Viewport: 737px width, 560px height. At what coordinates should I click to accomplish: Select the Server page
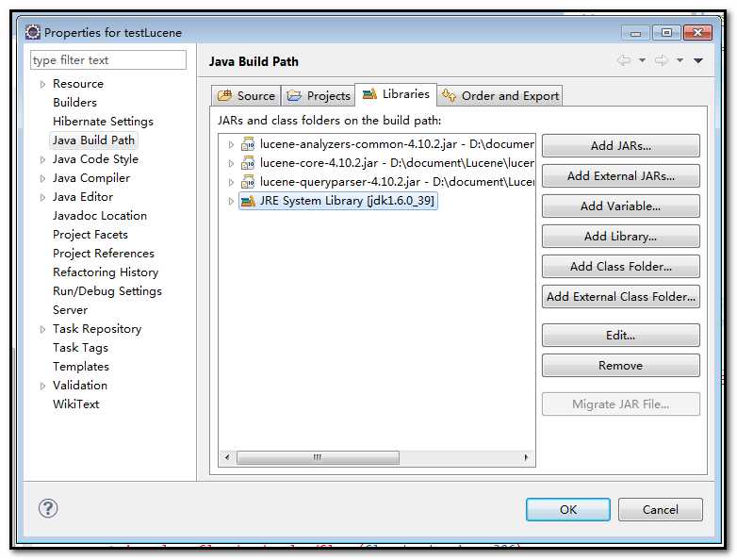pyautogui.click(x=70, y=310)
